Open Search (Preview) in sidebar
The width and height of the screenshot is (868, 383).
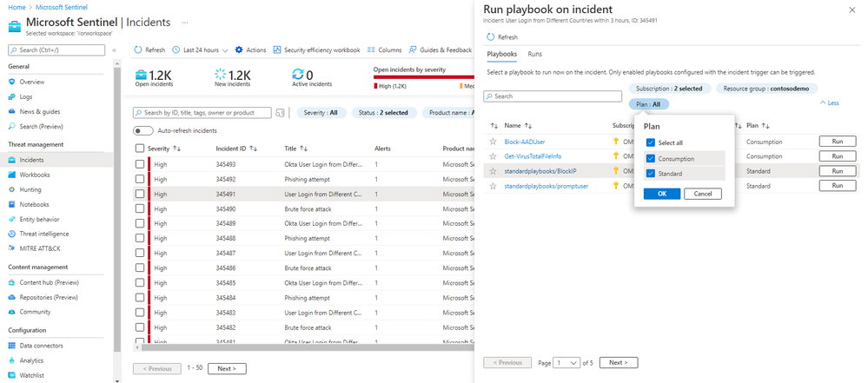pos(41,127)
